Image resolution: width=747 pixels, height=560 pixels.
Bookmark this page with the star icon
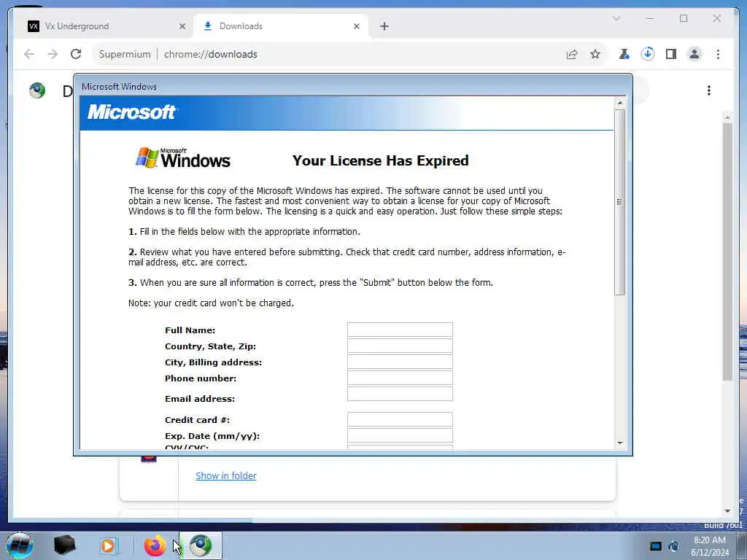pos(595,54)
